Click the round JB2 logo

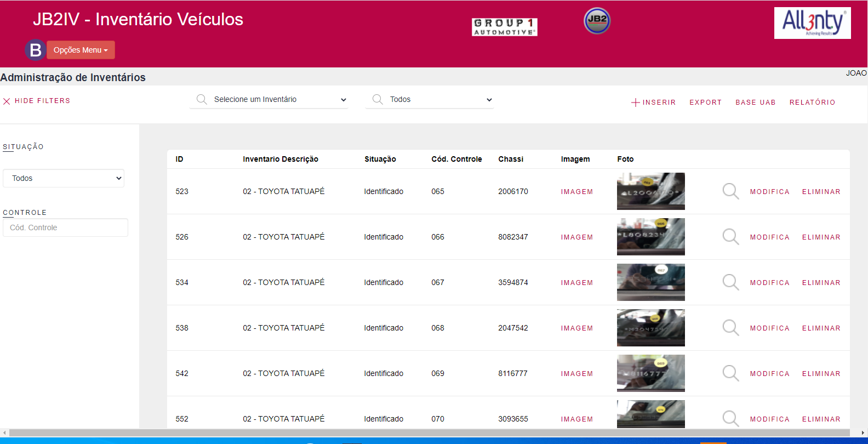tap(597, 21)
